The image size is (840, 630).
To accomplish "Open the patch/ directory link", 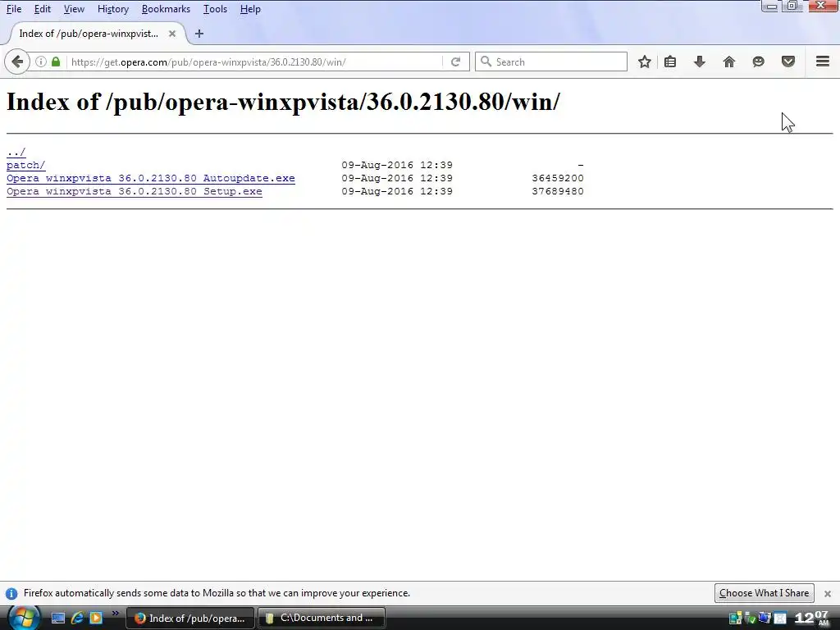I will [x=25, y=165].
